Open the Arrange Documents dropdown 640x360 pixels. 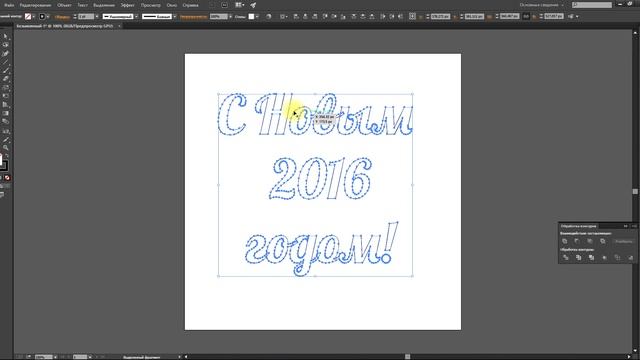point(240,5)
